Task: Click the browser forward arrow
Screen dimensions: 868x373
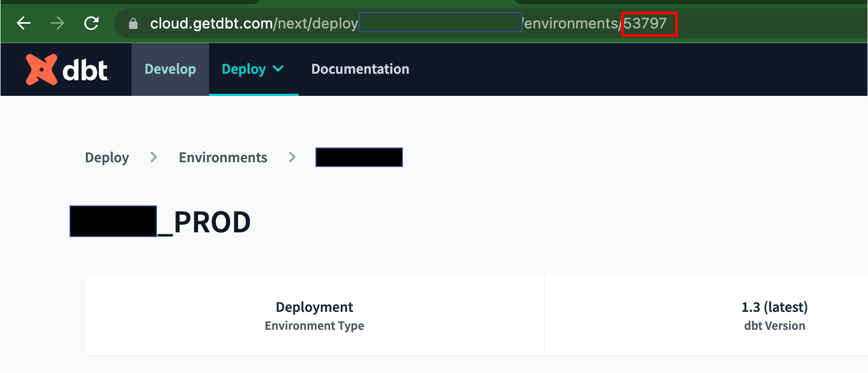Action: (x=57, y=23)
